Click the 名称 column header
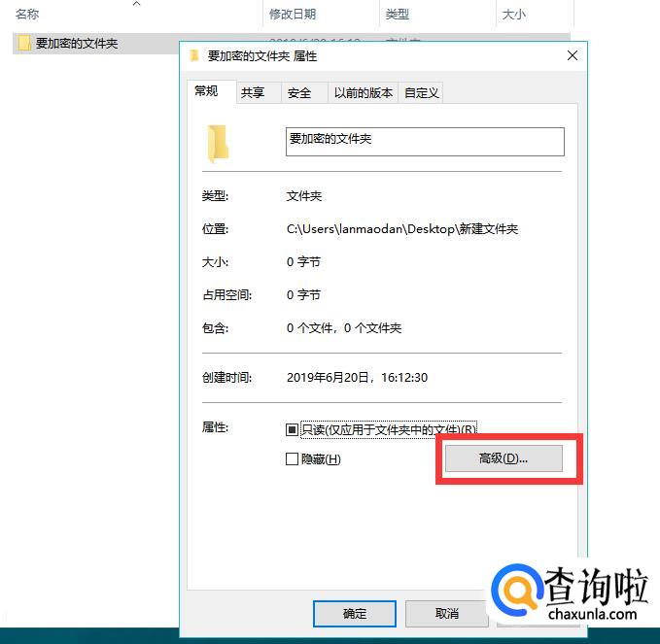 point(27,15)
